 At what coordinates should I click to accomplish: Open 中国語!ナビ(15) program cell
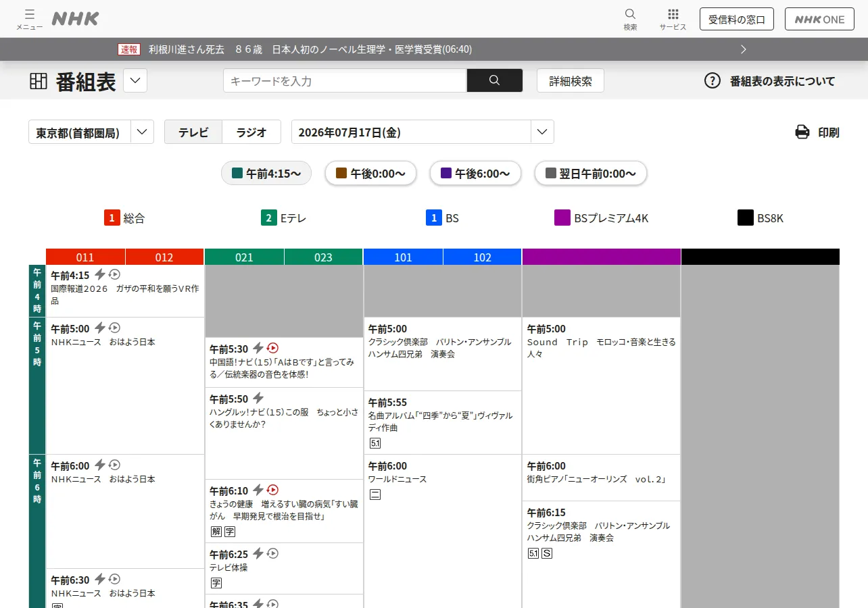tap(284, 363)
